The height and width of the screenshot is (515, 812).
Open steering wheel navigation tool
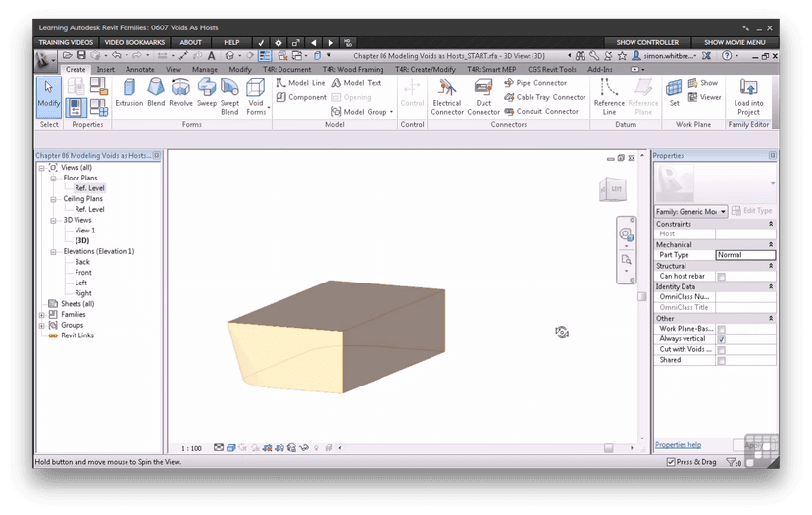pos(626,234)
